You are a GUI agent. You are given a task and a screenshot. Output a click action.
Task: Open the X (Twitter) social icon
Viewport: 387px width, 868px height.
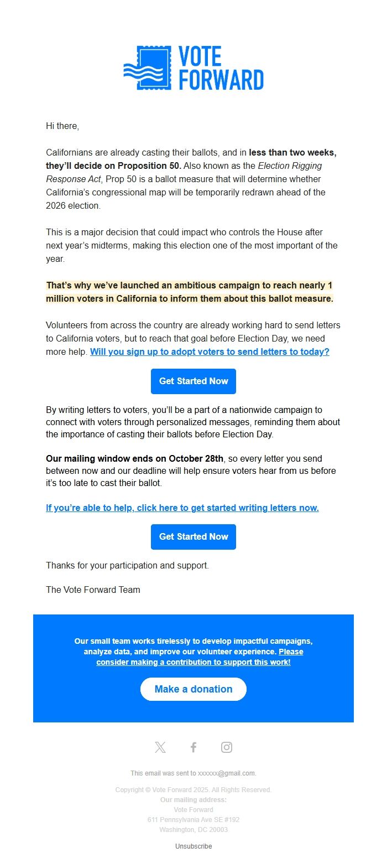point(160,747)
